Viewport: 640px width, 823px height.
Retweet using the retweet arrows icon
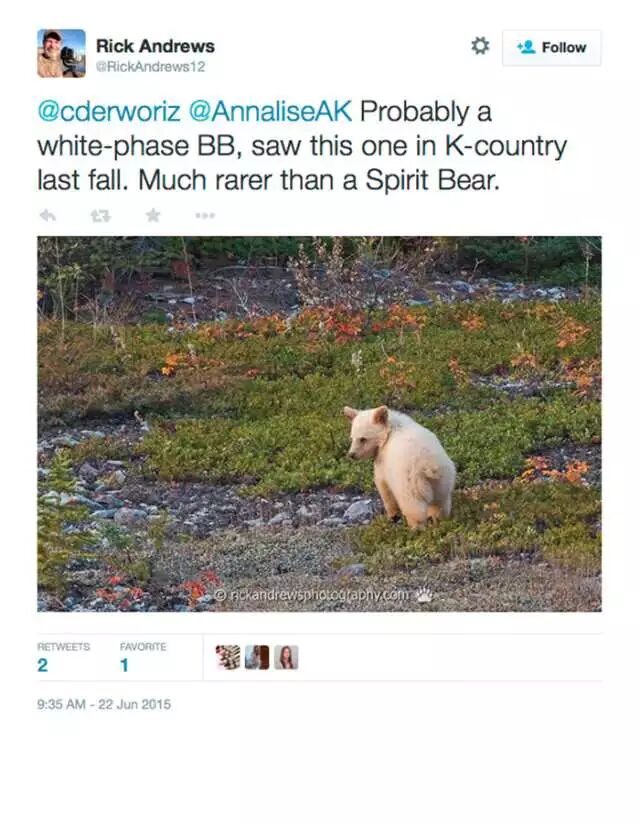coord(100,215)
